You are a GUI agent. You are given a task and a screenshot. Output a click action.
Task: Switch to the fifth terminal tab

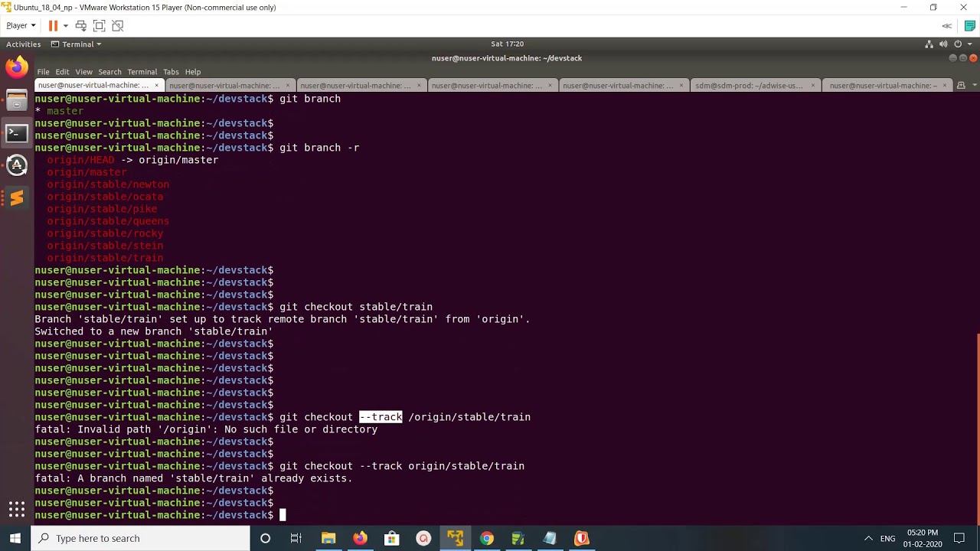point(624,86)
